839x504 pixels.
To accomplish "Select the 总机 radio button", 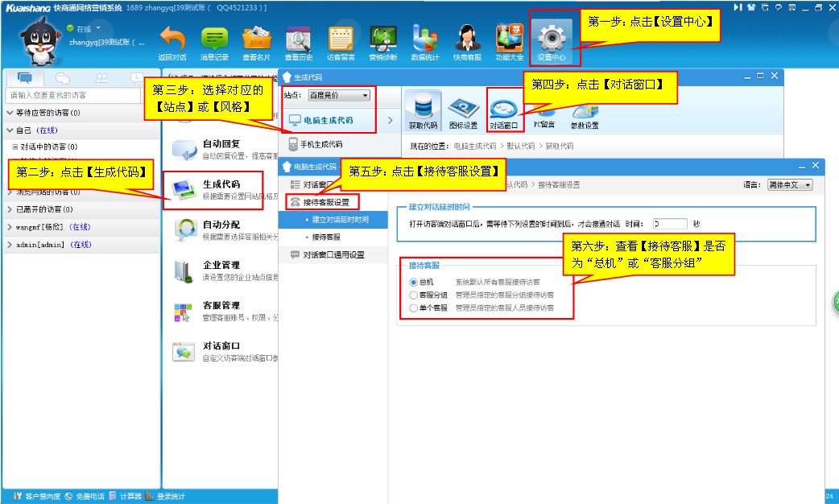I will click(414, 283).
